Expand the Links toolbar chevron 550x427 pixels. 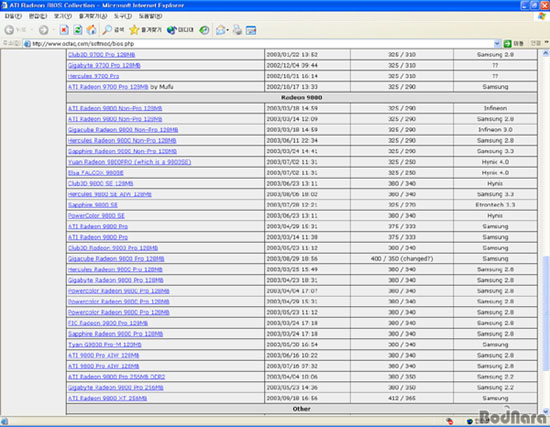click(546, 42)
